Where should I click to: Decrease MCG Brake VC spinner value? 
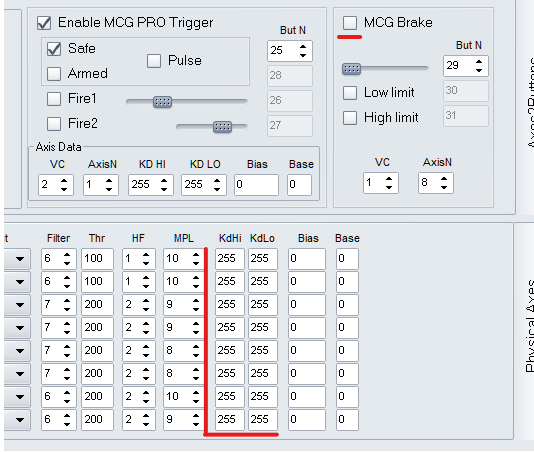tap(389, 187)
